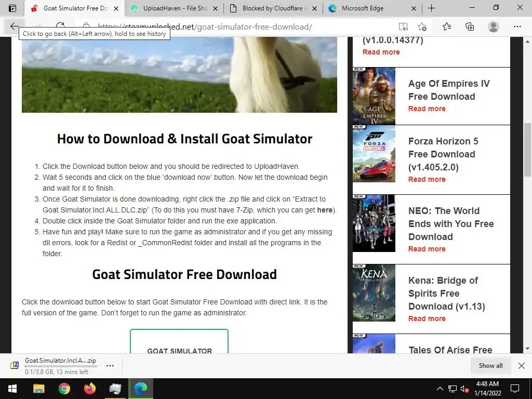Launch Firefox from the taskbar
This screenshot has height=399, width=532.
click(89, 389)
